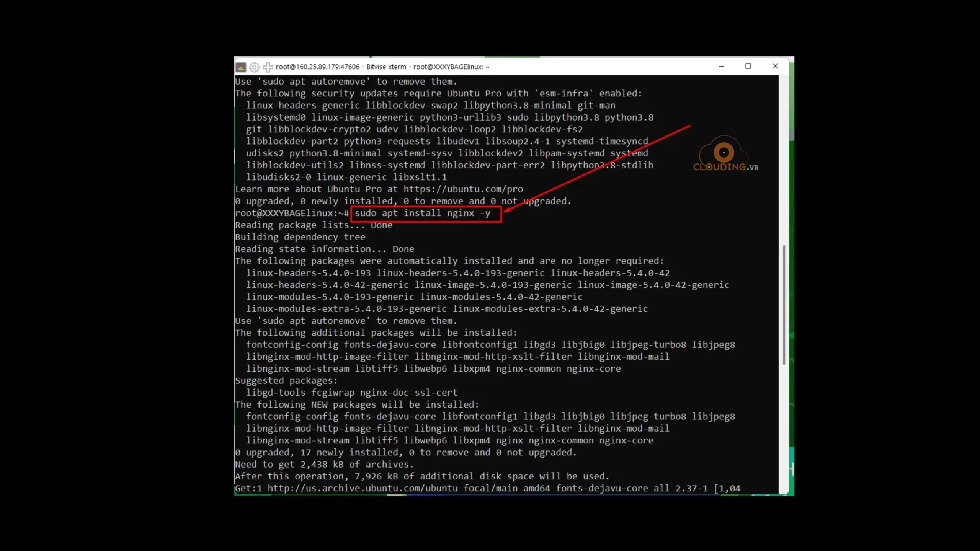Screen dimensions: 980x551
Task: Click the line 'Reading state information... Done'
Action: 325,249
